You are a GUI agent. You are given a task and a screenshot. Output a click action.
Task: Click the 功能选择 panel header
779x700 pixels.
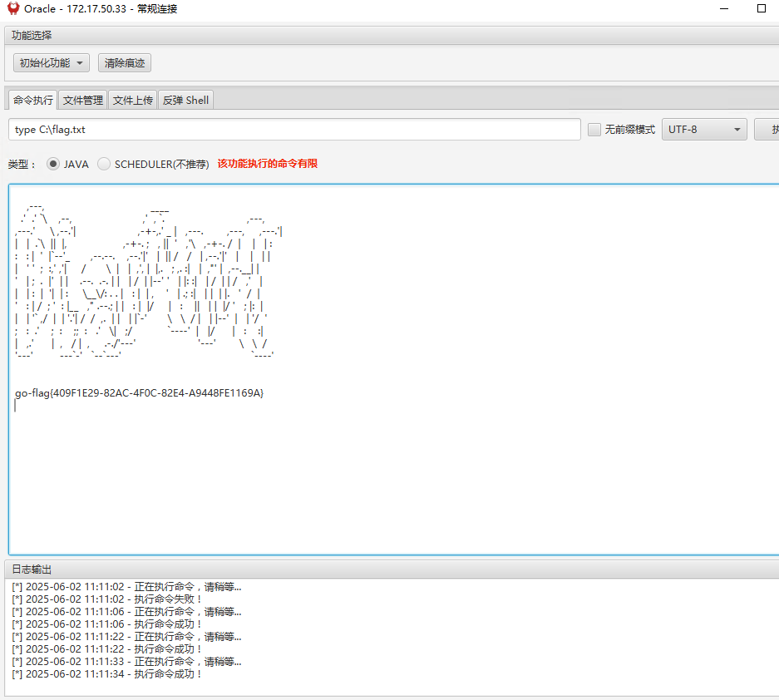tap(32, 35)
